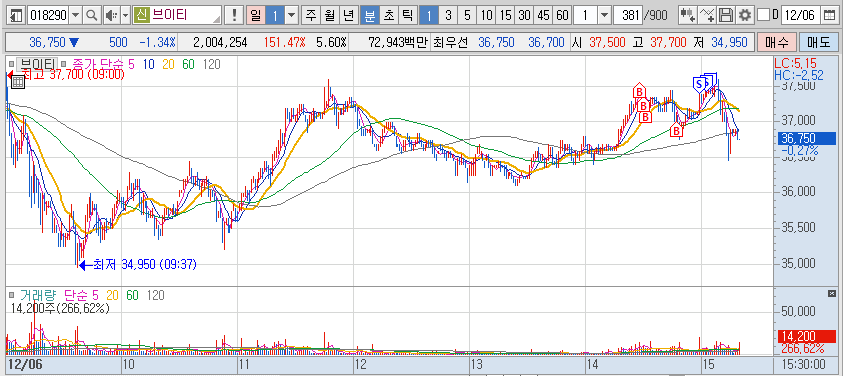
Task: Toggle the highlighted 1-minute interval button
Action: [x=428, y=15]
